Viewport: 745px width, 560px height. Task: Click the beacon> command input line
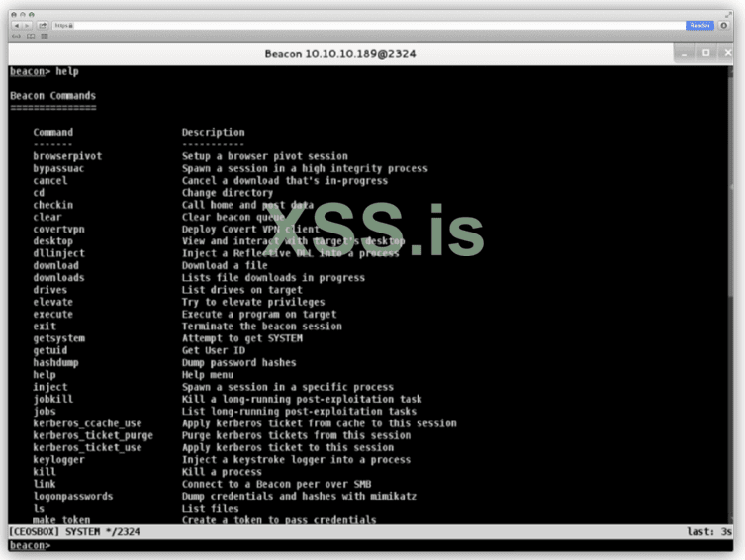(x=371, y=545)
